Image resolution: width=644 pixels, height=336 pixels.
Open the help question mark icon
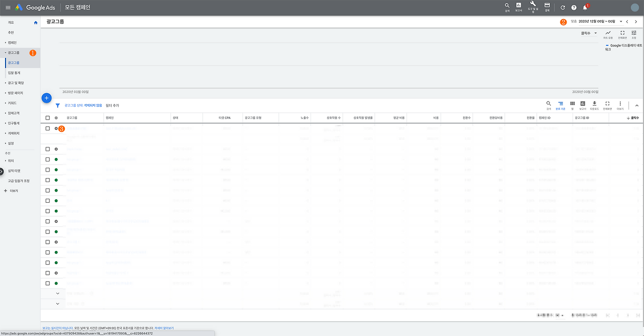(x=574, y=8)
